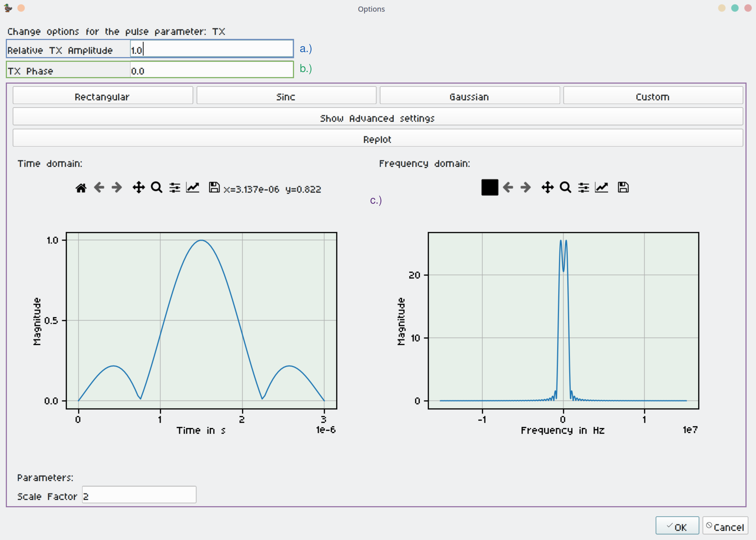Viewport: 756px width, 540px height.
Task: Click forward arrow in time domain toolbar
Action: (x=117, y=187)
